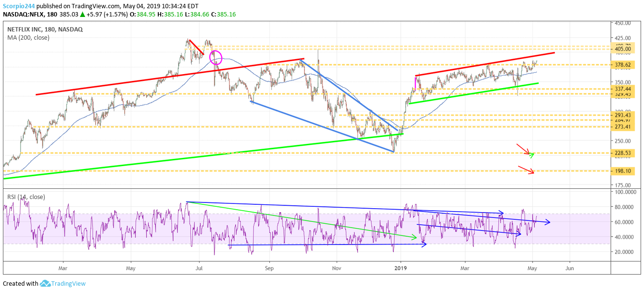
Task: Click the 350.00 price axis label
Action: tap(622, 82)
